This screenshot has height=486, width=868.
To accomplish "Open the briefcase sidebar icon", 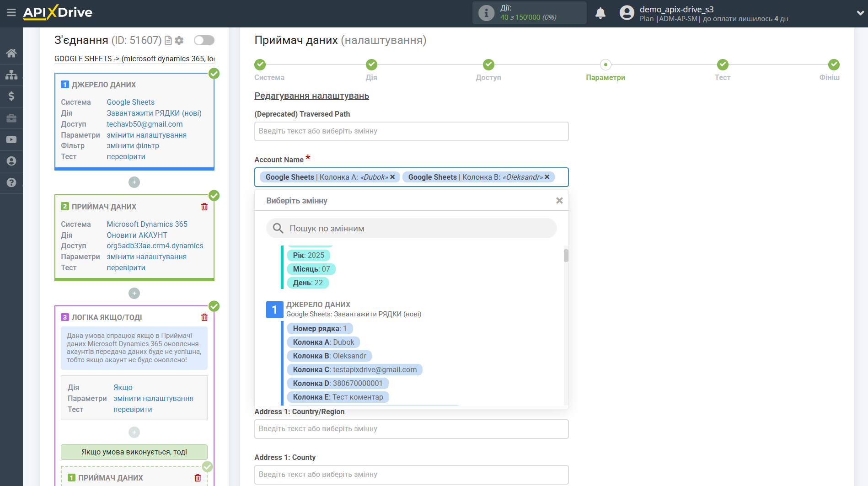I will pyautogui.click(x=11, y=118).
